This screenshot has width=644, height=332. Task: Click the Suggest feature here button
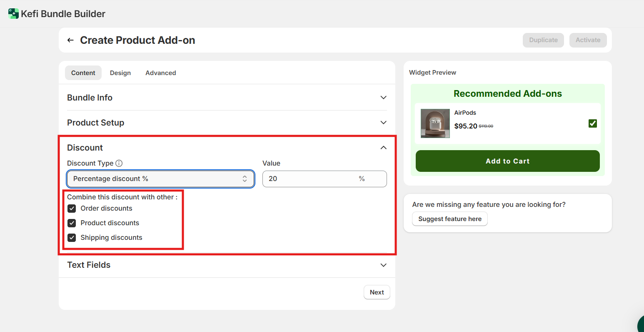pos(449,219)
